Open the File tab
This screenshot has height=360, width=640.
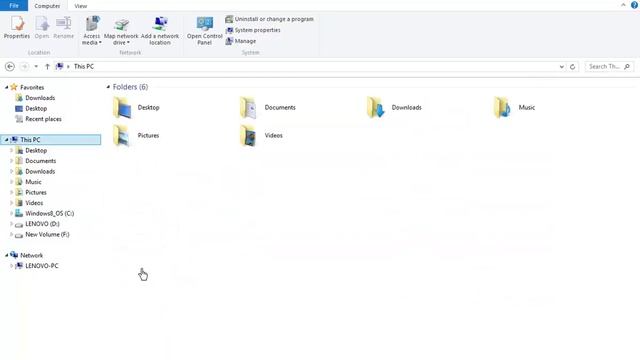point(14,6)
